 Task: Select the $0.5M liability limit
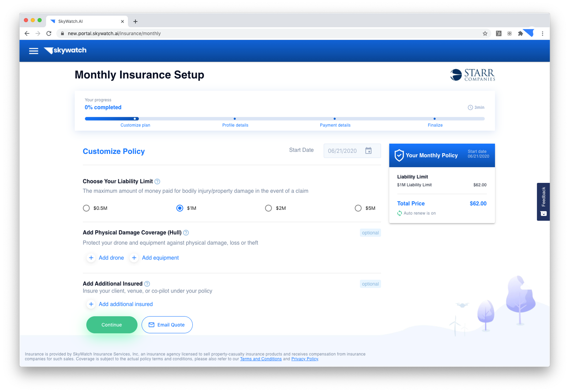point(86,208)
